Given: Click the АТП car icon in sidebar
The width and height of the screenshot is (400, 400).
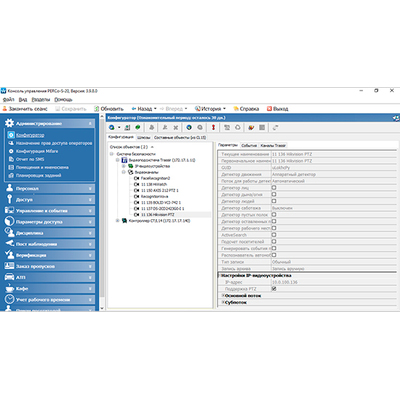Looking at the screenshot, I should tap(9, 277).
